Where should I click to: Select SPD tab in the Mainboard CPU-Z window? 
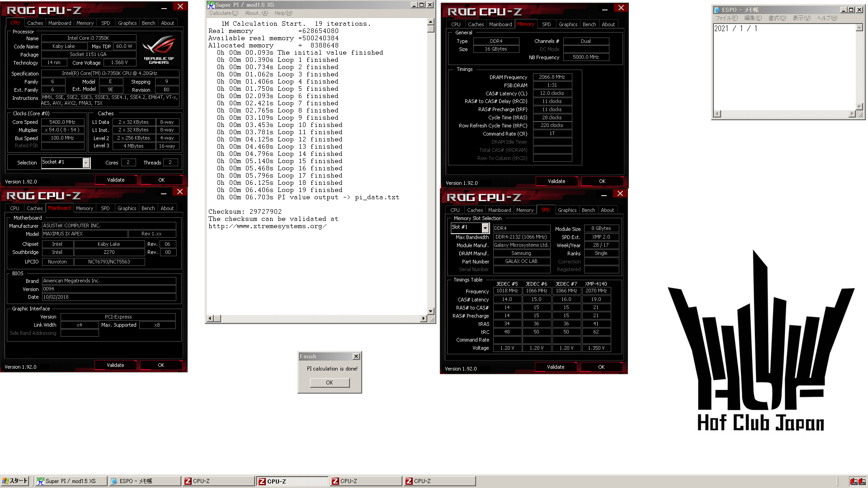[x=105, y=208]
